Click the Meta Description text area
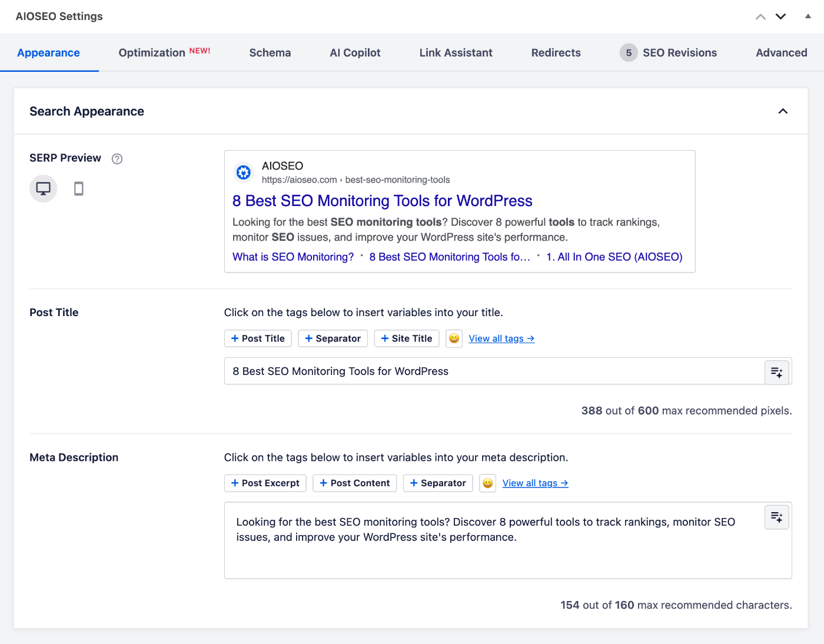This screenshot has width=824, height=644. pyautogui.click(x=508, y=540)
